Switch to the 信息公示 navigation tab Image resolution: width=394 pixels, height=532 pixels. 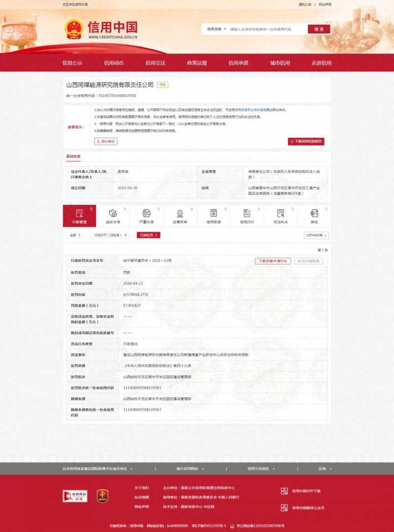[x=71, y=63]
